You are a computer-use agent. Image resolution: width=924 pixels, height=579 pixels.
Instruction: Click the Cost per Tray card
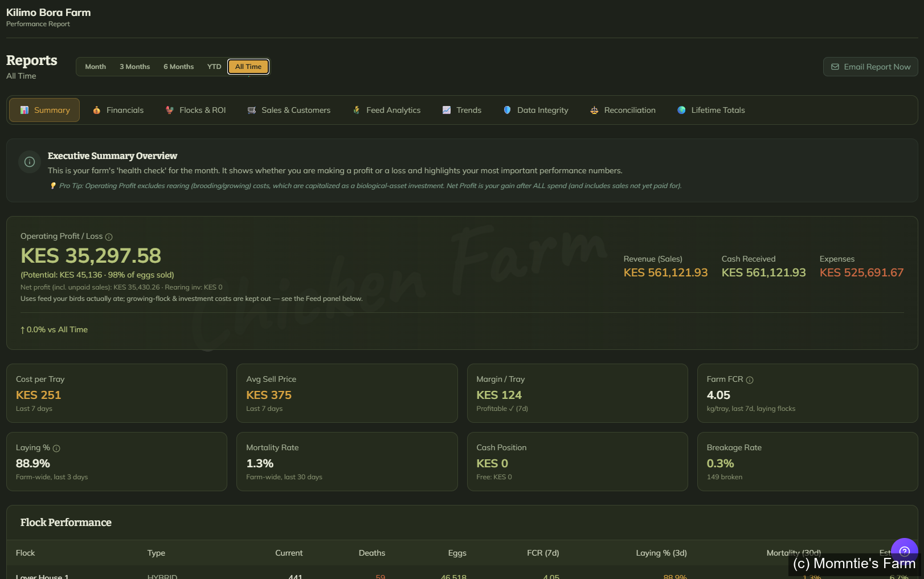[117, 393]
